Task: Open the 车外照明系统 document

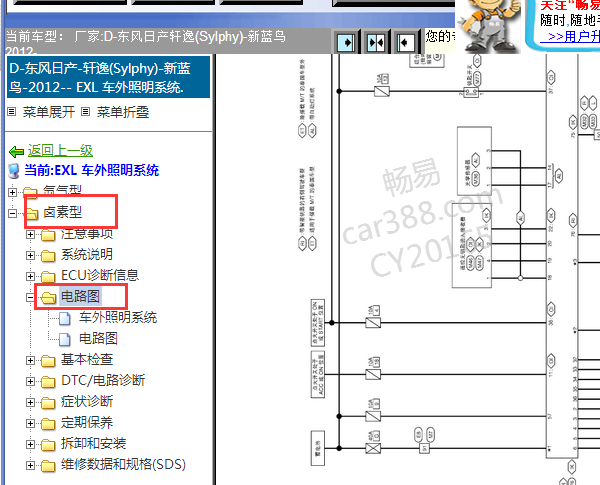Action: point(118,317)
